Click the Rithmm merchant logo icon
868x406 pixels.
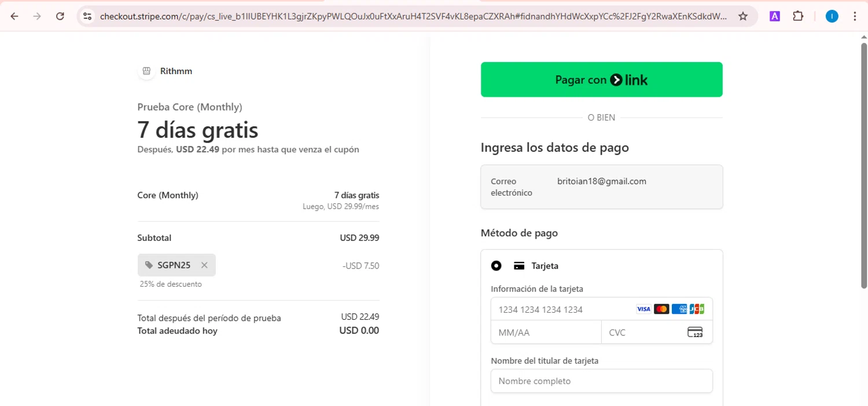[x=146, y=71]
